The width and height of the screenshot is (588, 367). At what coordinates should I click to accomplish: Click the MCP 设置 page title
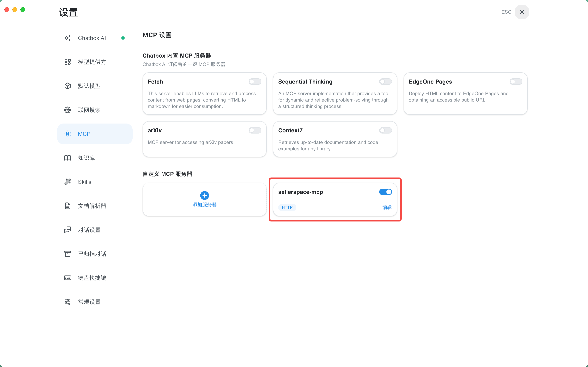(157, 35)
